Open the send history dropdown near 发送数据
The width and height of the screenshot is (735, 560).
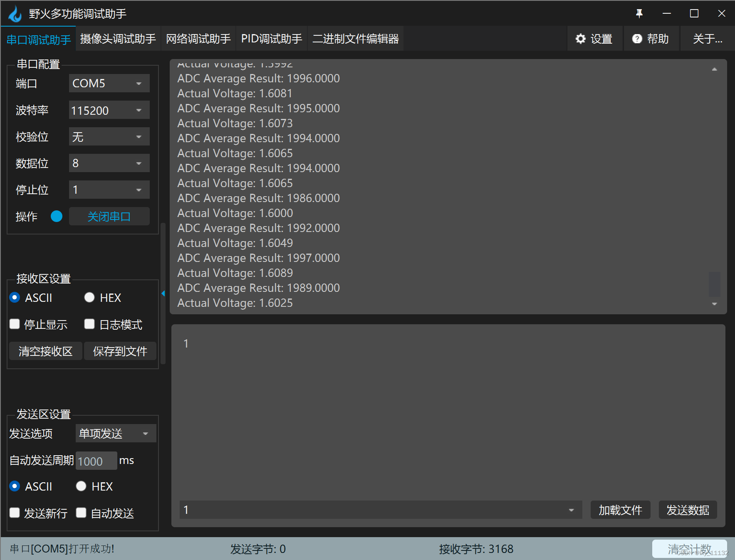coord(572,510)
